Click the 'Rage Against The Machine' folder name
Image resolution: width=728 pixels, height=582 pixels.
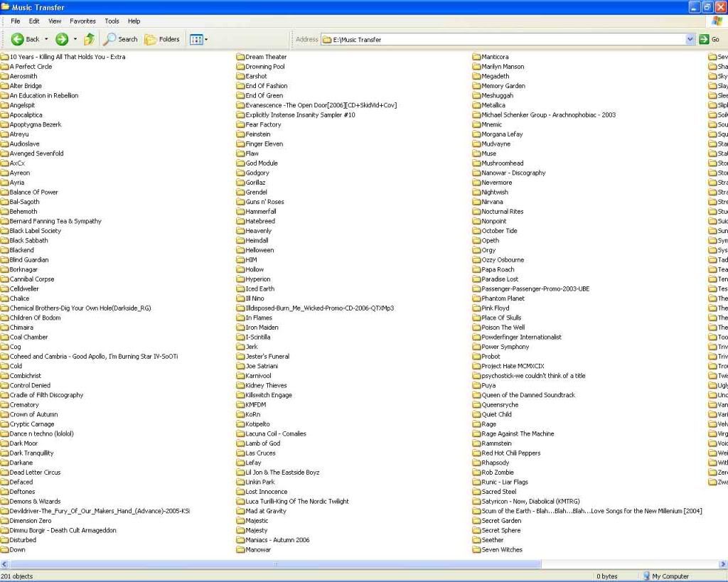(x=518, y=434)
